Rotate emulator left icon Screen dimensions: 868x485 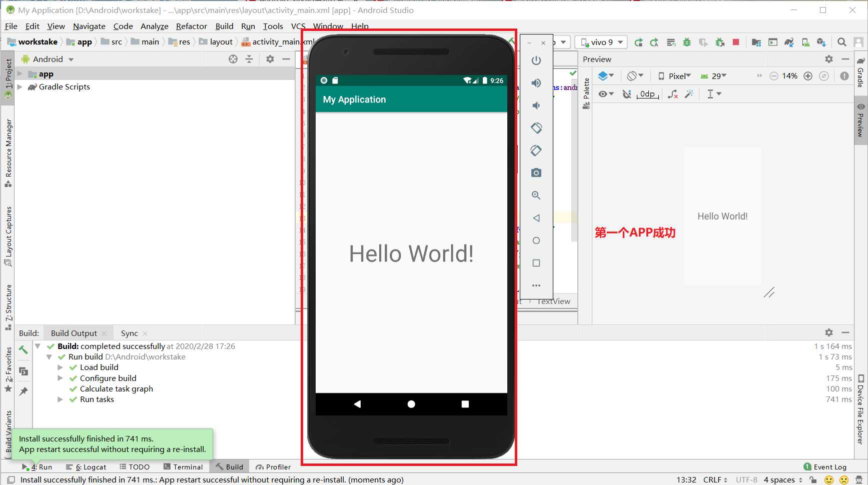[x=536, y=128]
